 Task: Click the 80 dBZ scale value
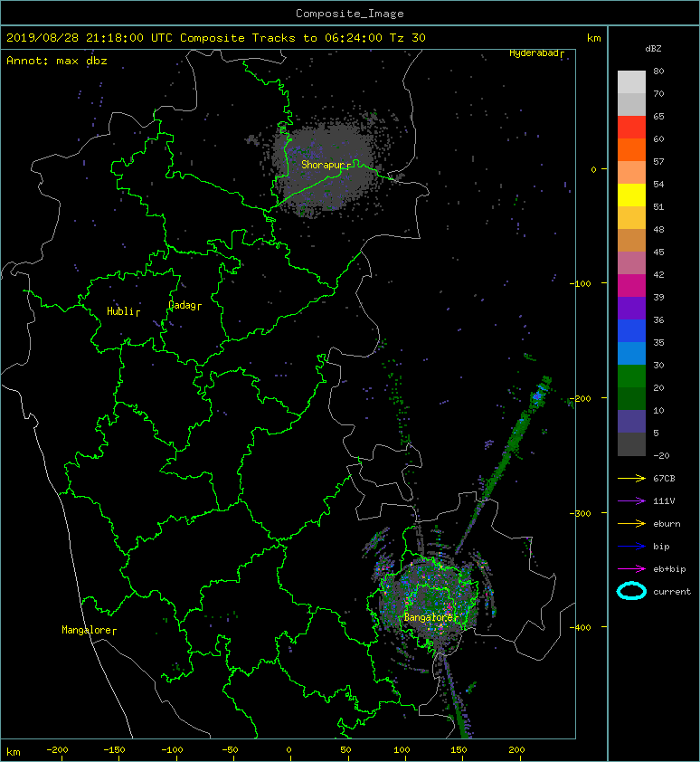point(658,71)
